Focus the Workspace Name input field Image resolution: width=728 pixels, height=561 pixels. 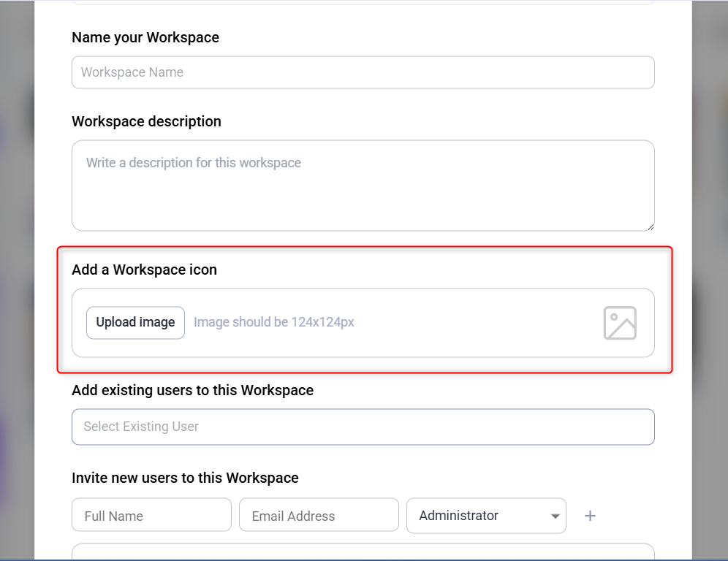click(363, 72)
